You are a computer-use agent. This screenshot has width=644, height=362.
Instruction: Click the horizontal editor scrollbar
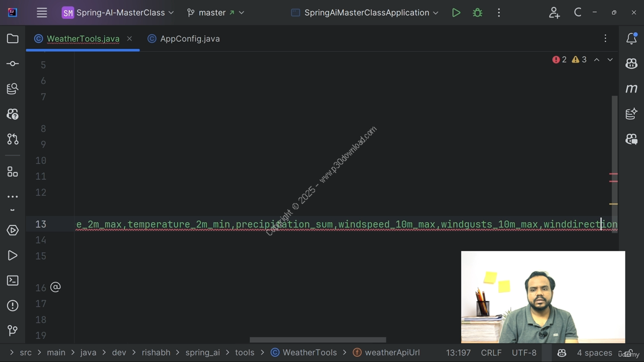[x=317, y=340]
